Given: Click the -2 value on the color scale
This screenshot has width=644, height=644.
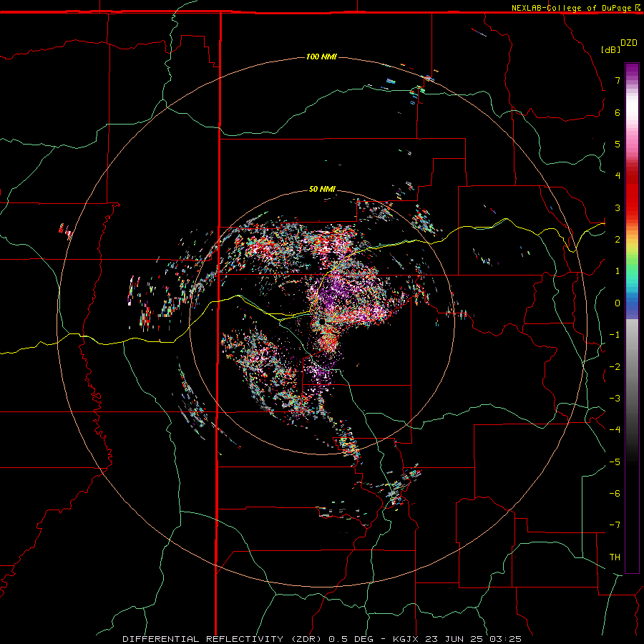Looking at the screenshot, I should (615, 367).
